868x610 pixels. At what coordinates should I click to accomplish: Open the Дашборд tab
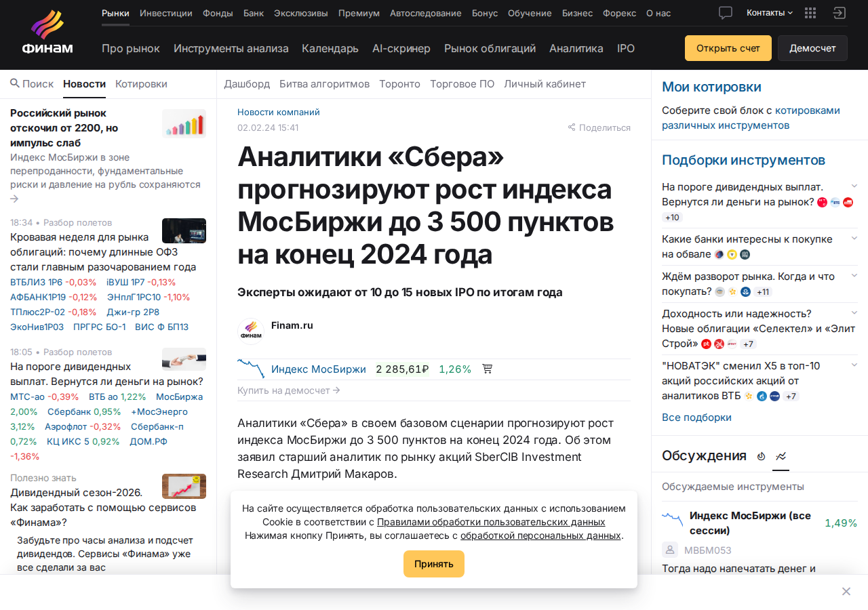coord(247,83)
